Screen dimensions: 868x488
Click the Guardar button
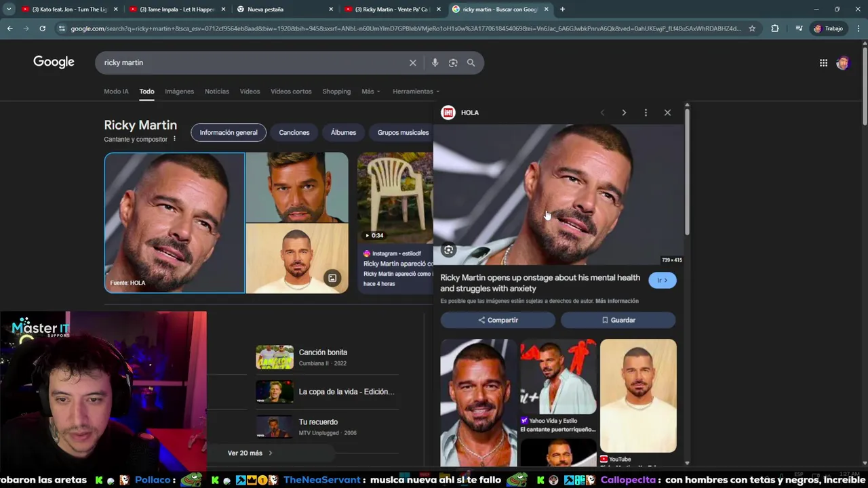coord(618,320)
